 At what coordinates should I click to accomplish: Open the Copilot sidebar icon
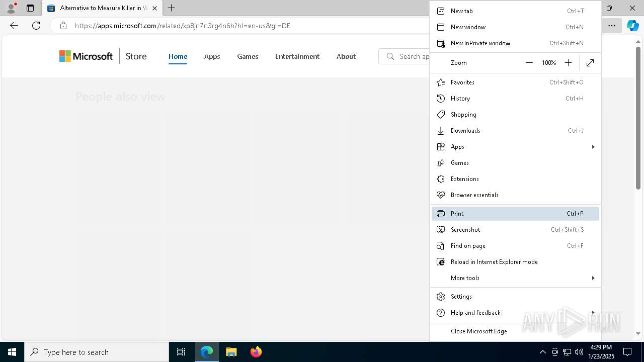[x=633, y=26]
